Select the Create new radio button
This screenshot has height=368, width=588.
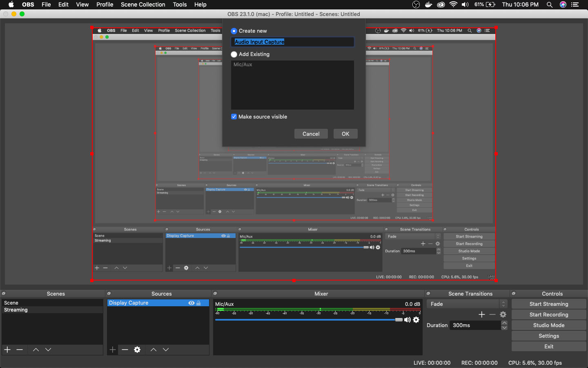pyautogui.click(x=234, y=31)
